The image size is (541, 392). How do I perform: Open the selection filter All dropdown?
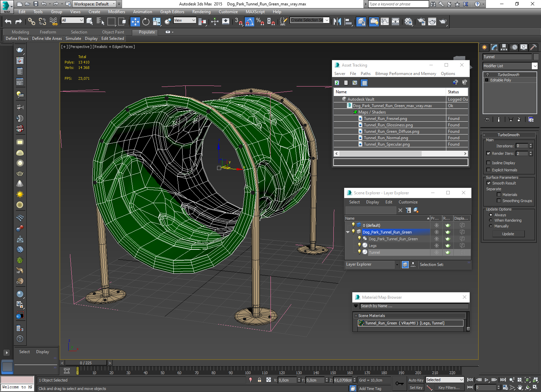pos(72,20)
